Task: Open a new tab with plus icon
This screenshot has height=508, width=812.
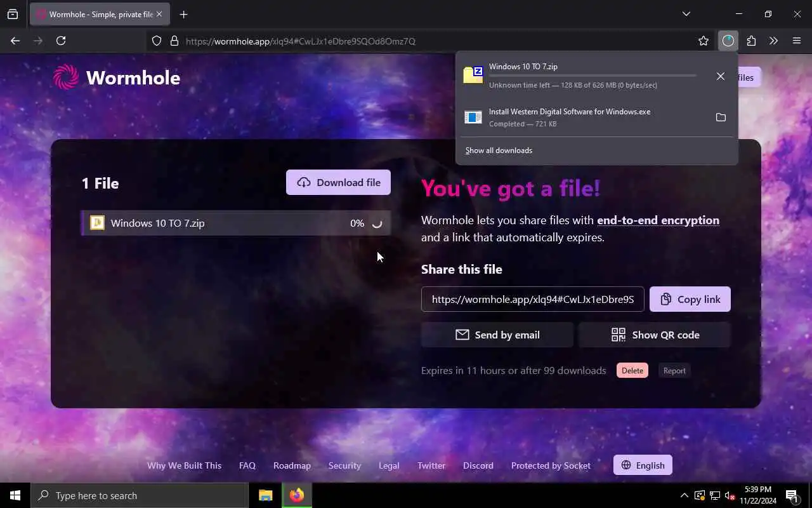Action: [x=183, y=14]
